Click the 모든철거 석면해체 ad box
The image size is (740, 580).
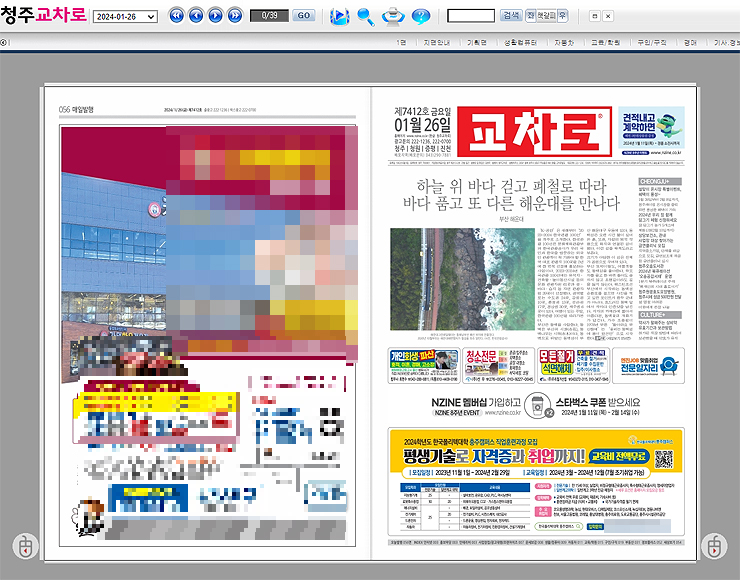573,366
